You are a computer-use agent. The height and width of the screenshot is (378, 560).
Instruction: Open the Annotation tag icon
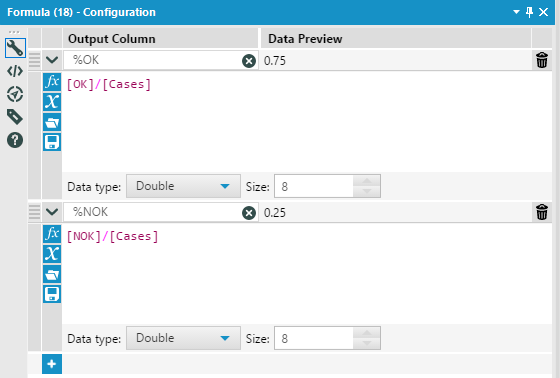[x=15, y=117]
